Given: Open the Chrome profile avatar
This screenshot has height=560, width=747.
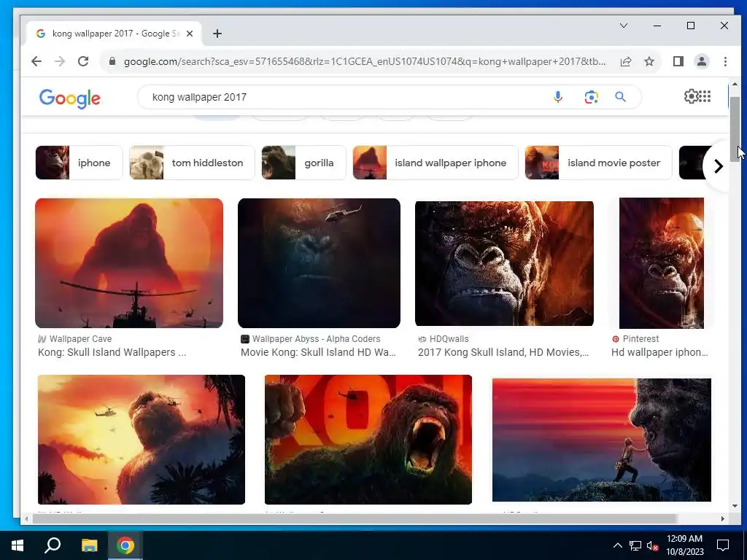Looking at the screenshot, I should tap(702, 61).
